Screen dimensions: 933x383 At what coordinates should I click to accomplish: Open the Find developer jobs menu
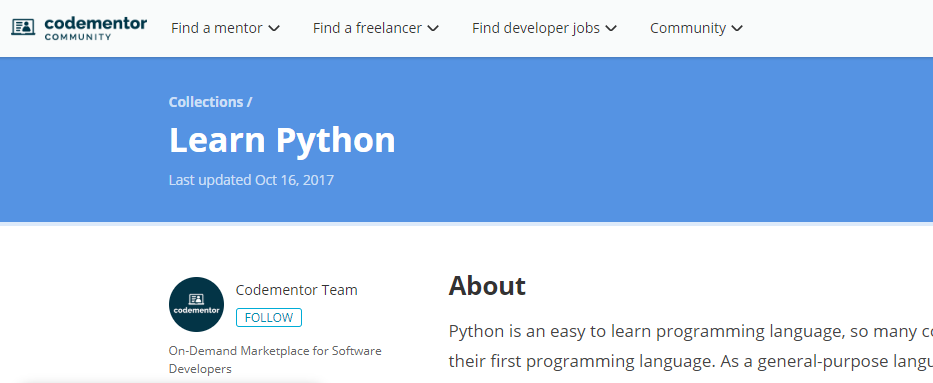[544, 28]
